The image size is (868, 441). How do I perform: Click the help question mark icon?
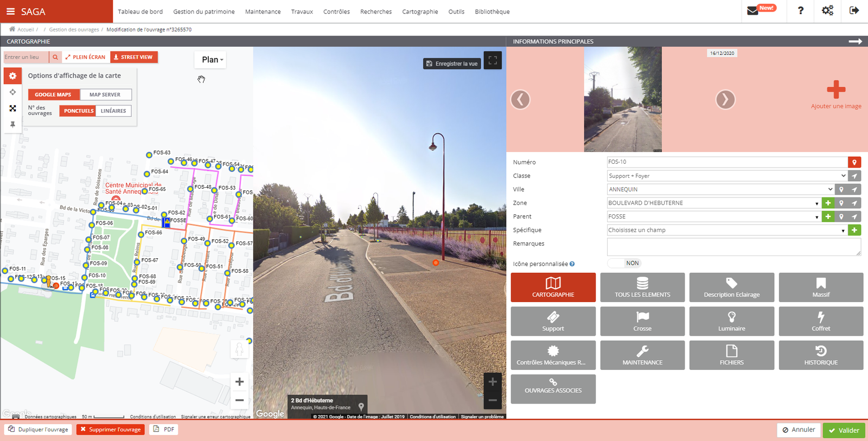[x=800, y=11]
